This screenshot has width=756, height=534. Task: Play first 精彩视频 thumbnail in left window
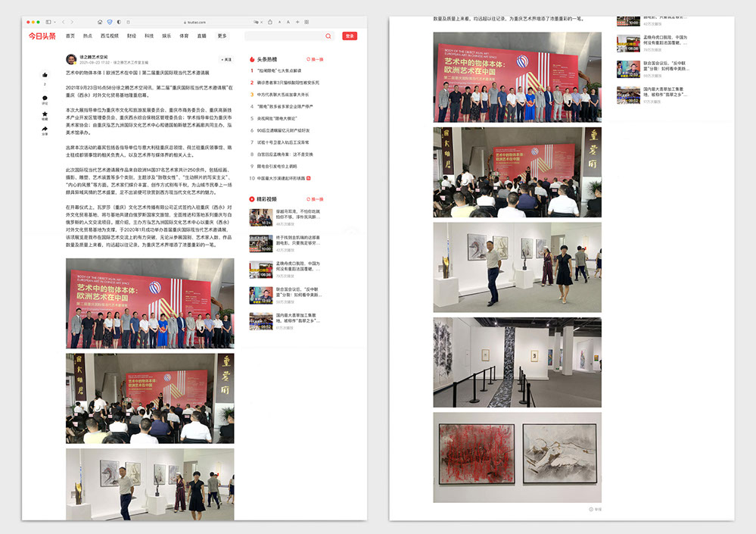tap(261, 217)
